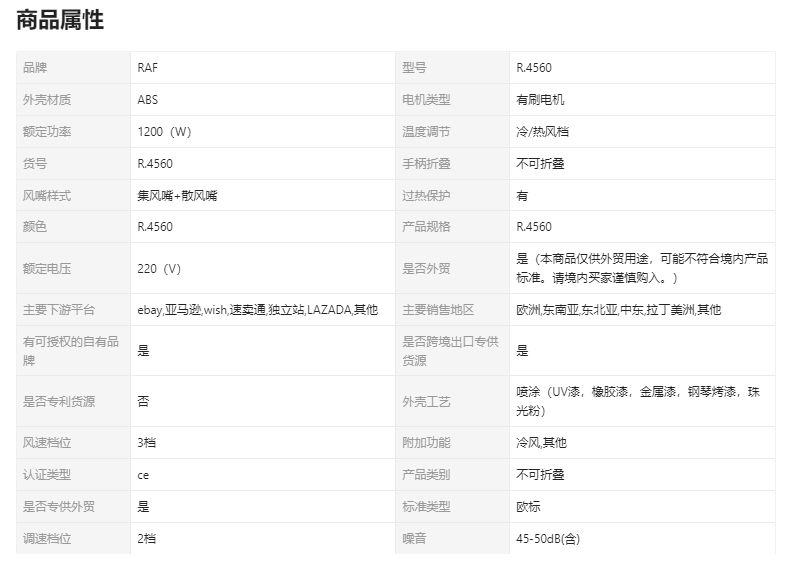Viewport: 787px width, 578px height.
Task: Click the 商品属性 section heading
Action: pos(60,20)
